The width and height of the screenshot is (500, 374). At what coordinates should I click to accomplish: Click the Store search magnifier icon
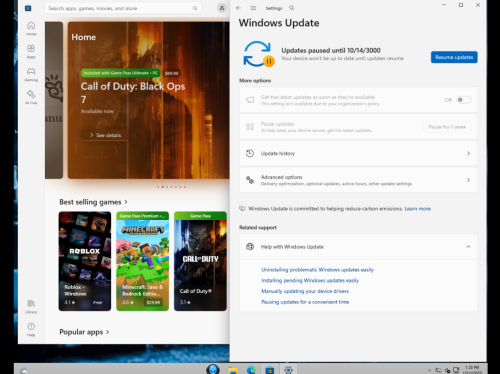[x=195, y=8]
